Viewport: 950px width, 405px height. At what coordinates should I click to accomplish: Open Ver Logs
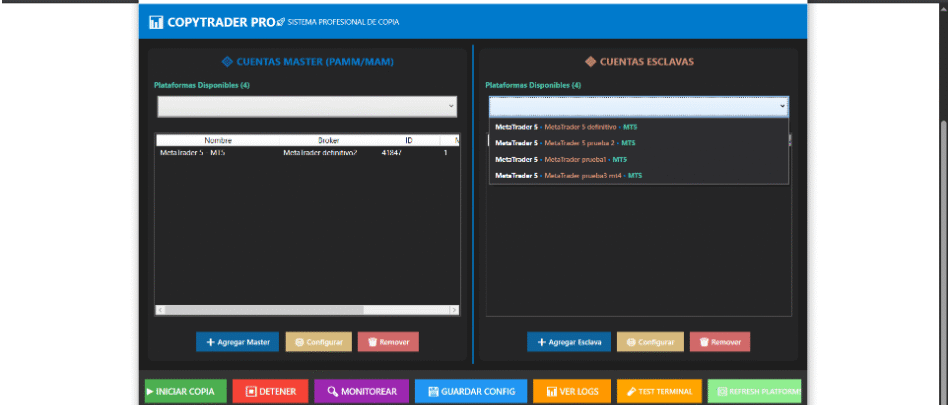(x=572, y=391)
